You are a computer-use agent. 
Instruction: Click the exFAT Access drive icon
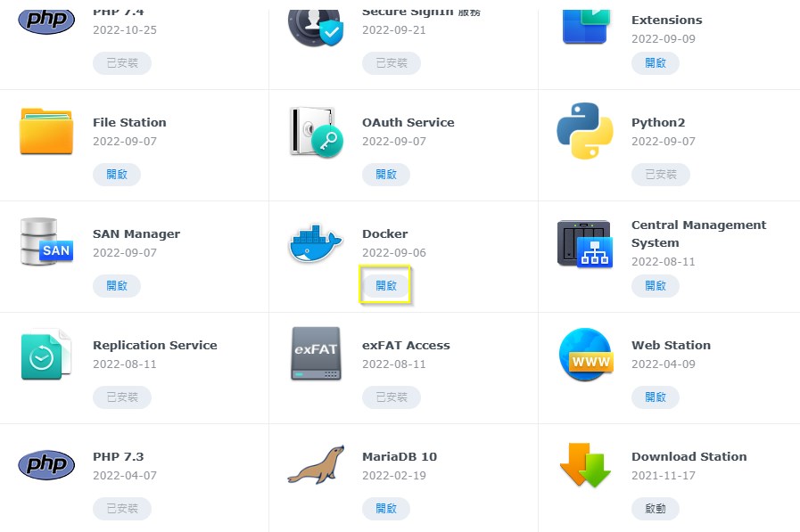tap(316, 354)
